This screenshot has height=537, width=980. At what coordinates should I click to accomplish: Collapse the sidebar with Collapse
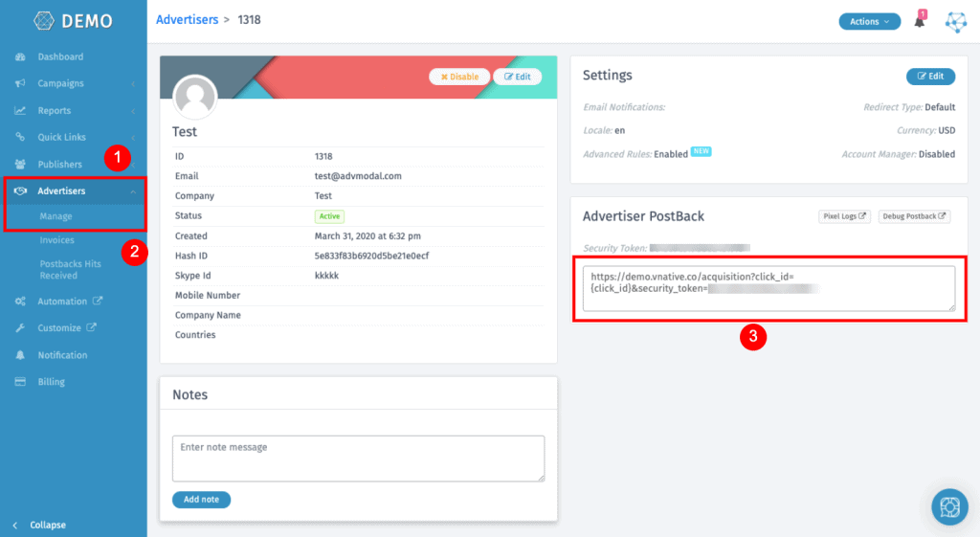(x=47, y=525)
